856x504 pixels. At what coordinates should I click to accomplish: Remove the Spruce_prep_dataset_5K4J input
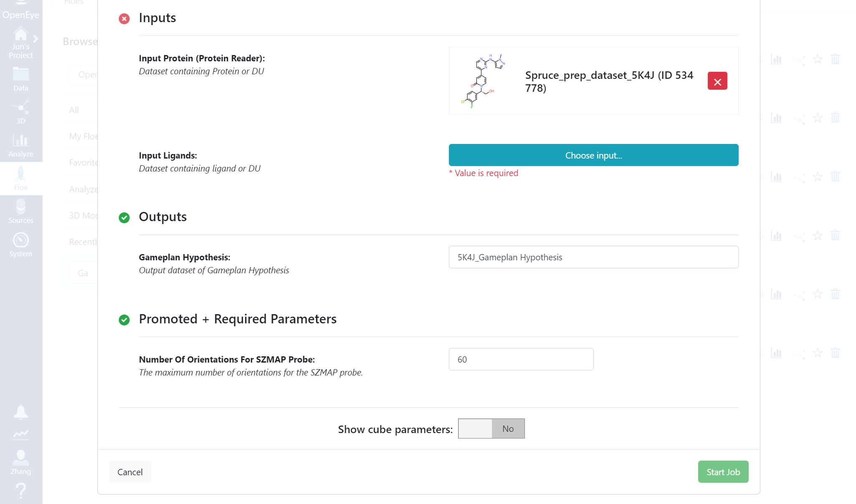717,81
